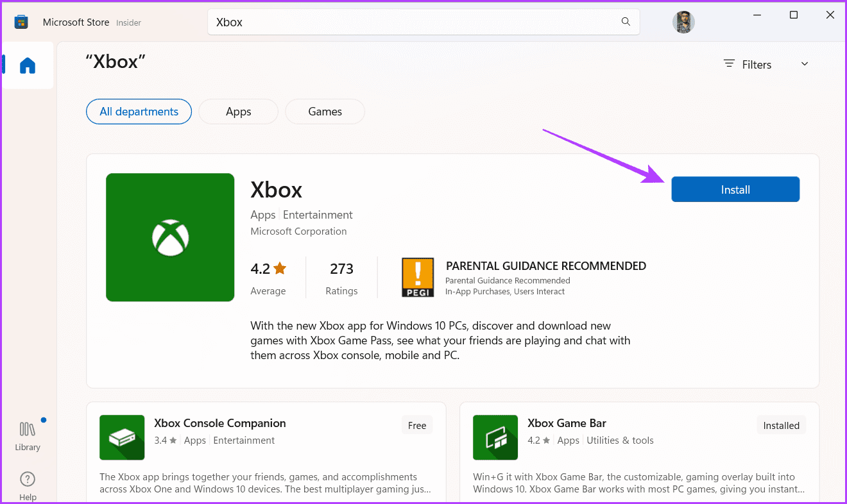Click the Installed label on Xbox Game Bar
847x504 pixels.
click(x=782, y=426)
